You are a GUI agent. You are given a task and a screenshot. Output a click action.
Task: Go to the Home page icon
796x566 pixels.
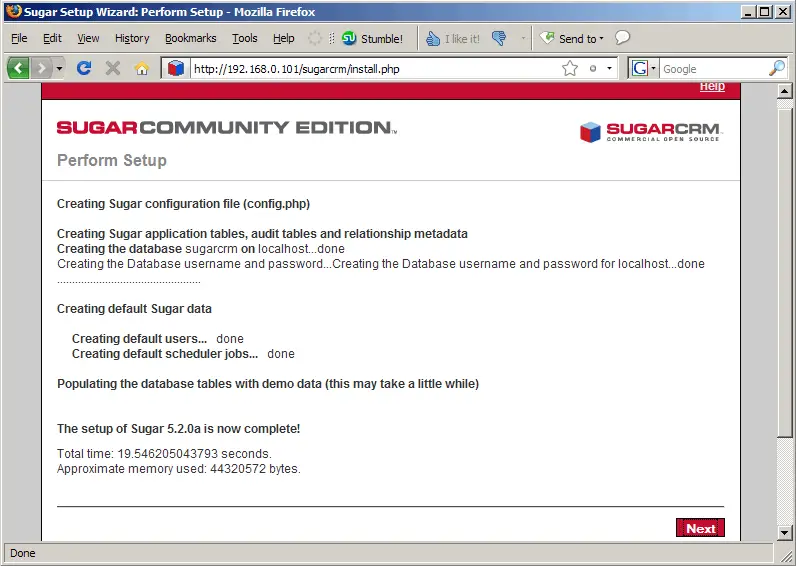tap(142, 68)
